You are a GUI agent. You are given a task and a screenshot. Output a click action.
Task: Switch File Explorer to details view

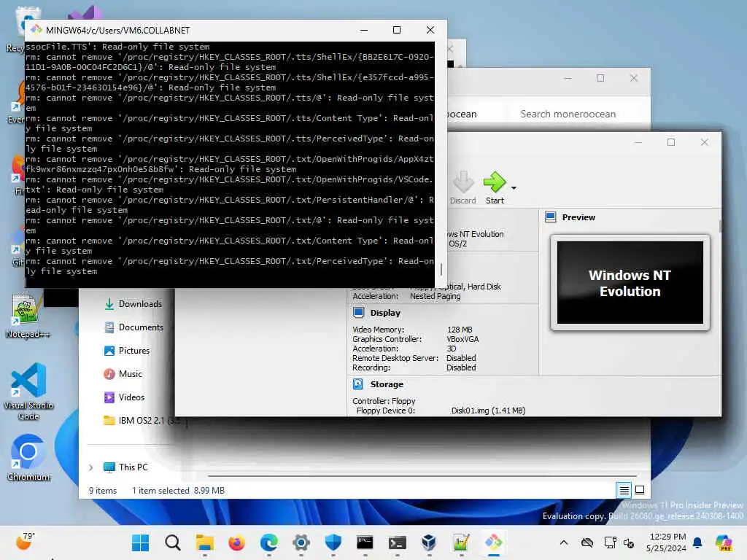tap(624, 490)
